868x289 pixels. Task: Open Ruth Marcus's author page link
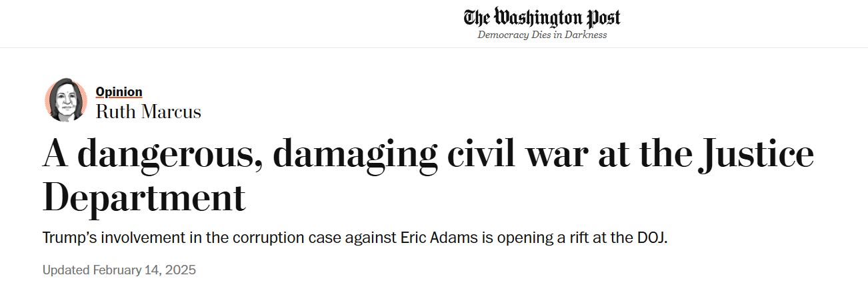click(148, 111)
